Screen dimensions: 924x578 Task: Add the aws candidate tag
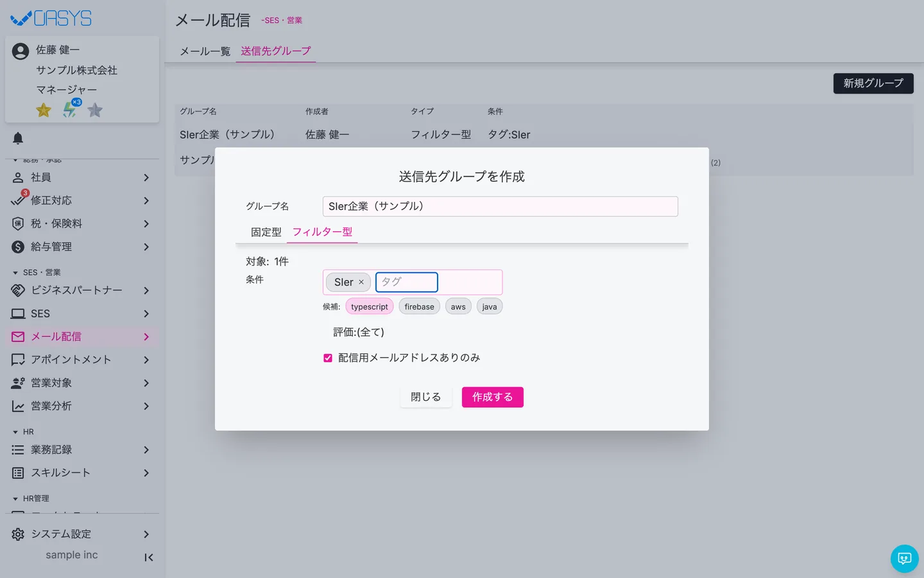click(x=458, y=306)
